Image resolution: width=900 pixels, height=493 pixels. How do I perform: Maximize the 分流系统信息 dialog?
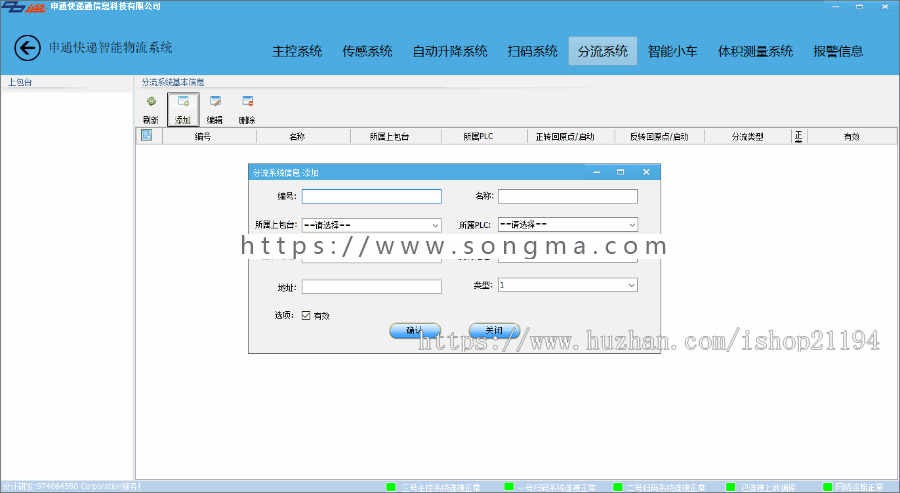pyautogui.click(x=620, y=172)
